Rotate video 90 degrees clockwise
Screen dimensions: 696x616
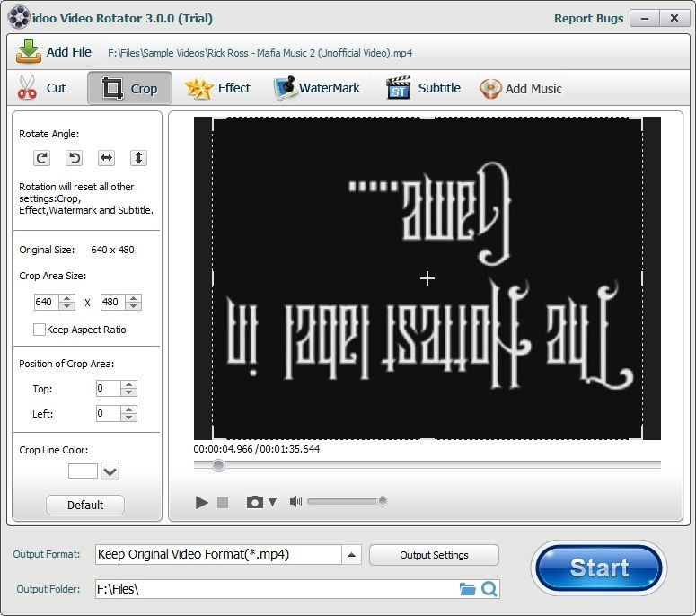coord(41,158)
